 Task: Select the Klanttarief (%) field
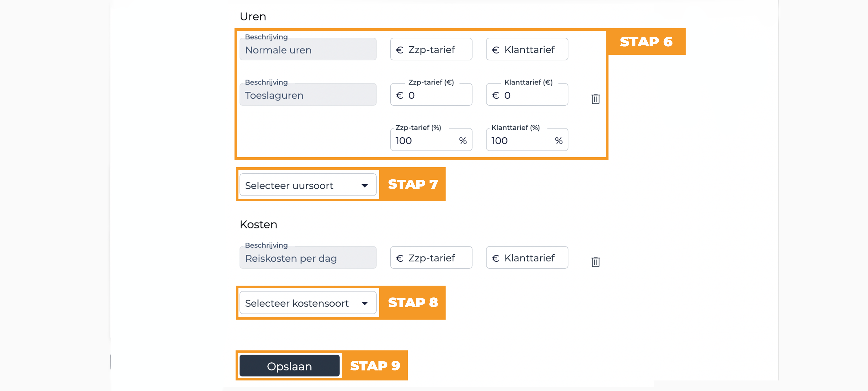pyautogui.click(x=527, y=140)
